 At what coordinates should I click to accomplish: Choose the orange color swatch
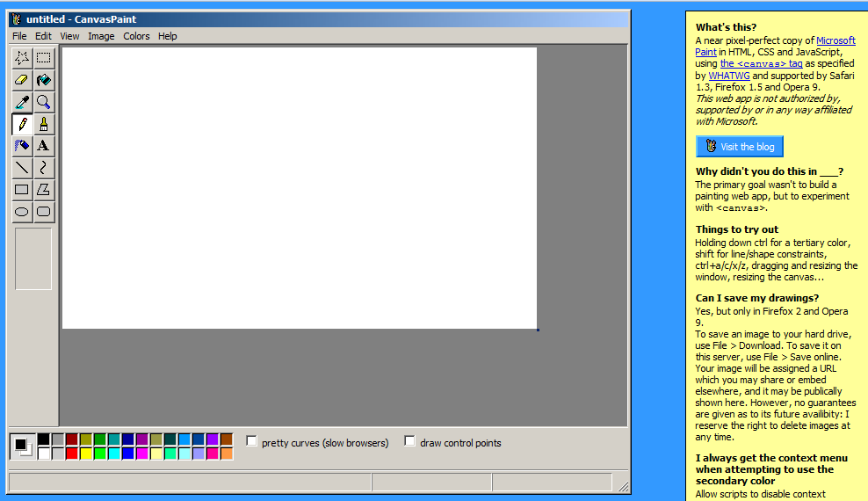coord(227,454)
